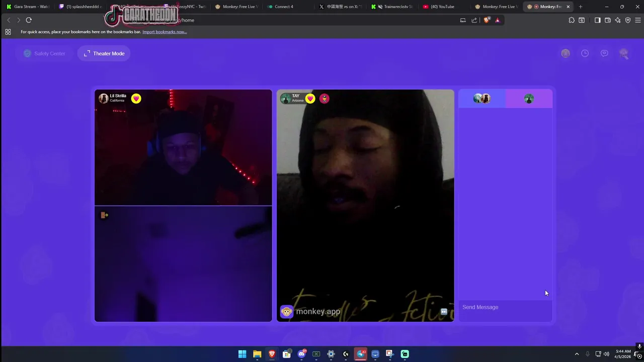
Task: Open Microsoft Store from taskbar
Action: point(286,354)
